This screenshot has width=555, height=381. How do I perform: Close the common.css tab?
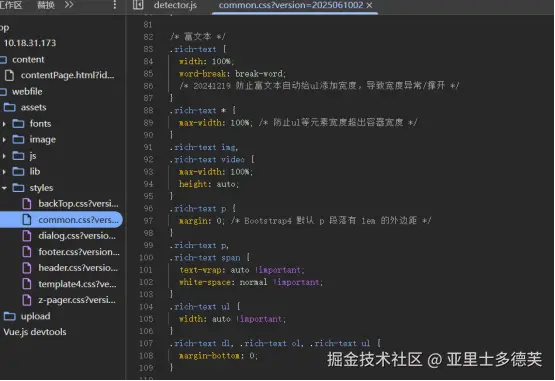point(370,5)
